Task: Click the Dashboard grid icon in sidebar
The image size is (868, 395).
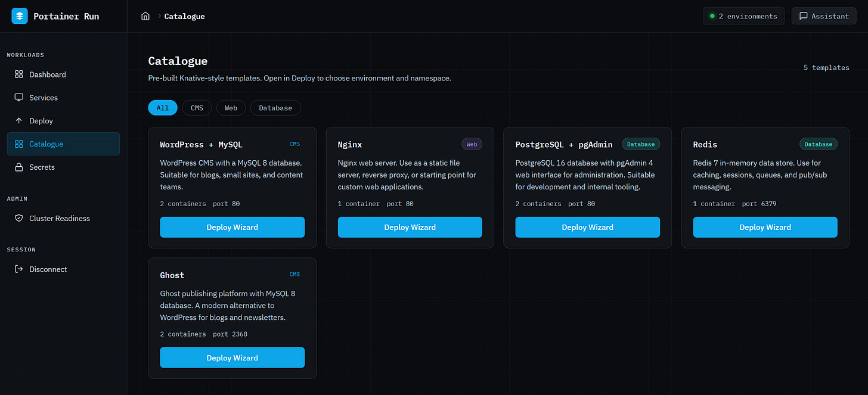Action: 19,74
